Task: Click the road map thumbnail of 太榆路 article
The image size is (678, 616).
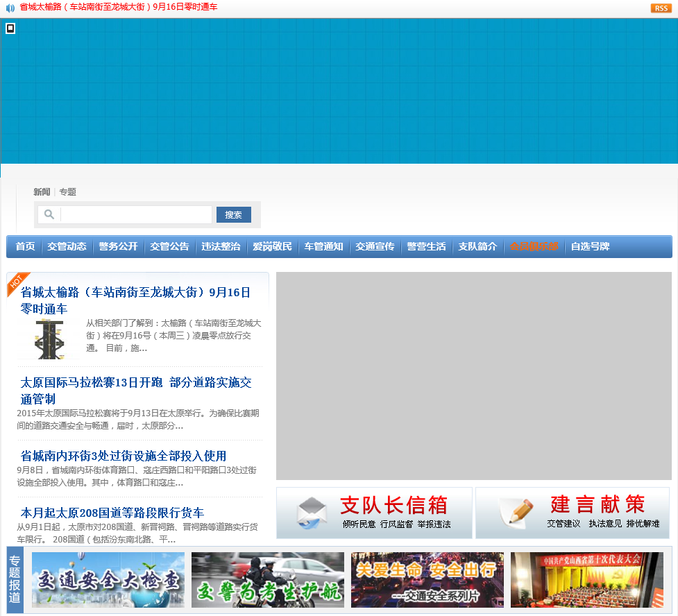Action: 49,339
